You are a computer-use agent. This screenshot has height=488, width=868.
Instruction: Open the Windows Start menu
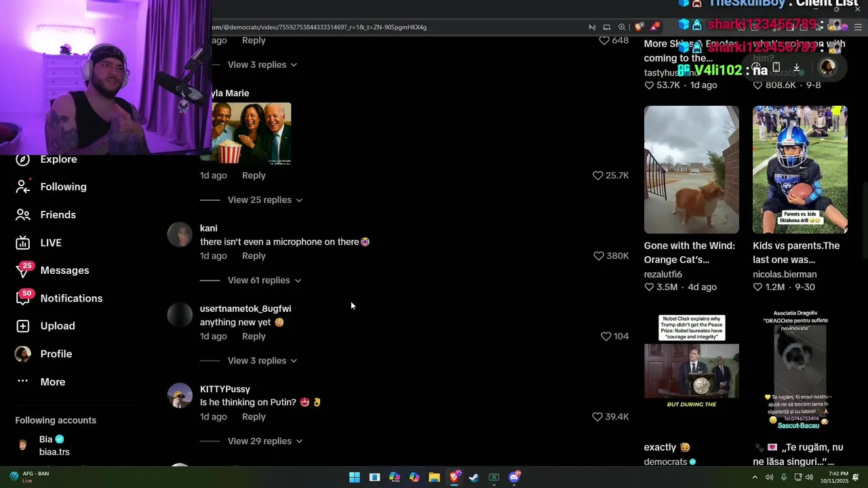tap(355, 477)
